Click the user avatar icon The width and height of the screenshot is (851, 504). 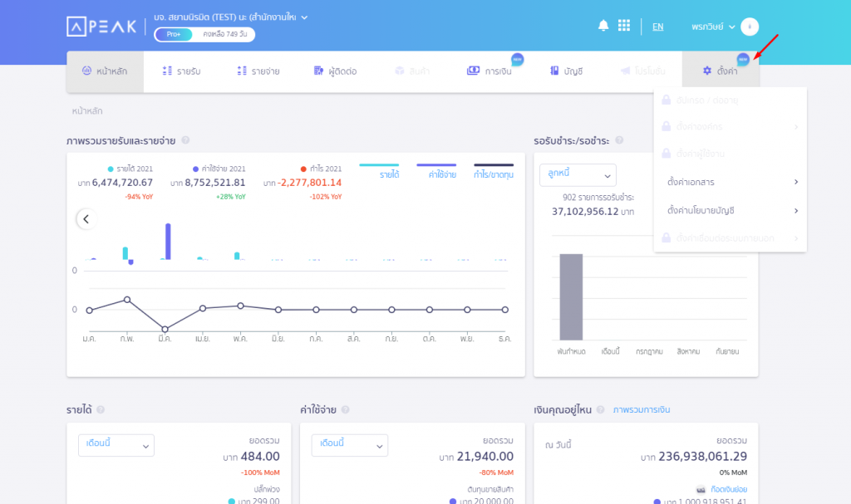(x=749, y=27)
